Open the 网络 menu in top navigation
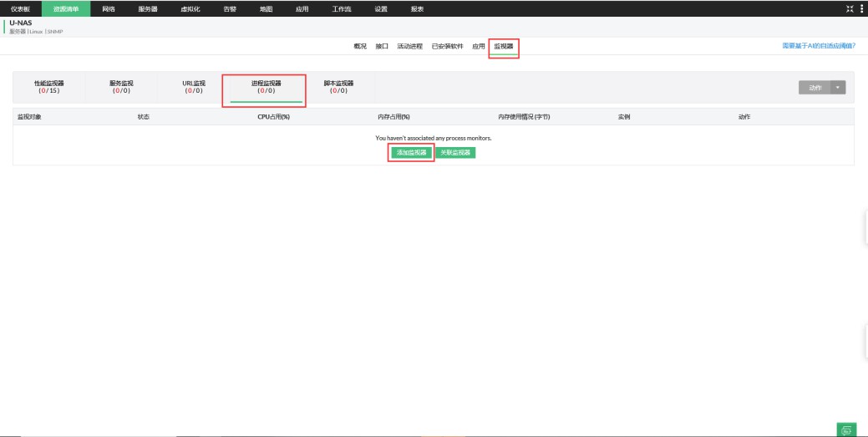 109,8
